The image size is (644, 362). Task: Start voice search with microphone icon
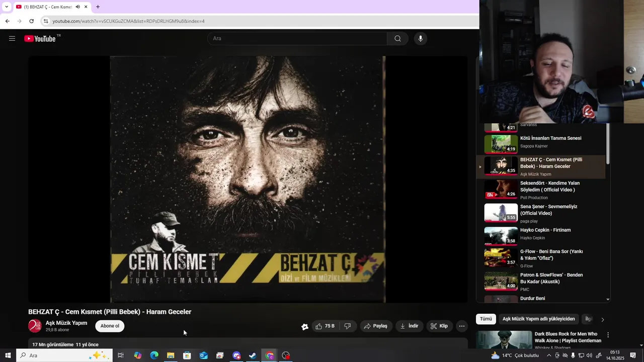click(421, 38)
